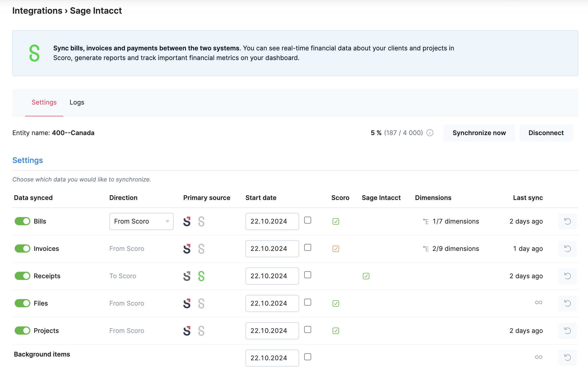
Task: Tick the checkbox beside Bills start date
Action: click(x=308, y=220)
